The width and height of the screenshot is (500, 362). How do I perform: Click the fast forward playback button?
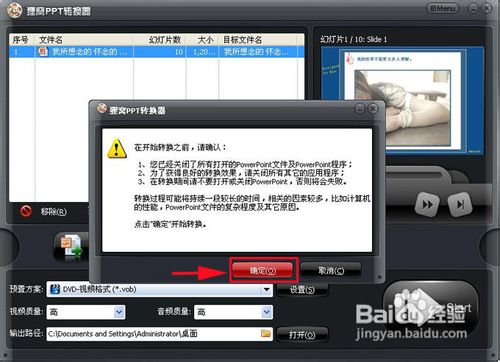(427, 204)
